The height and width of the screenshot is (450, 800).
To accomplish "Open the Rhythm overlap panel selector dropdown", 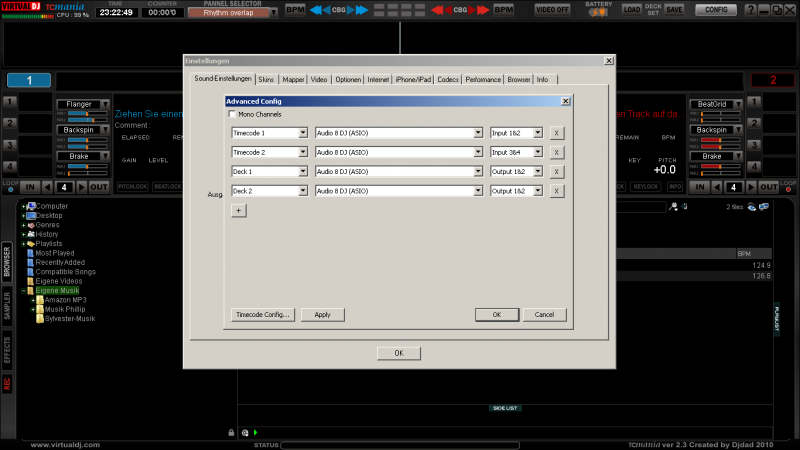I will point(274,13).
